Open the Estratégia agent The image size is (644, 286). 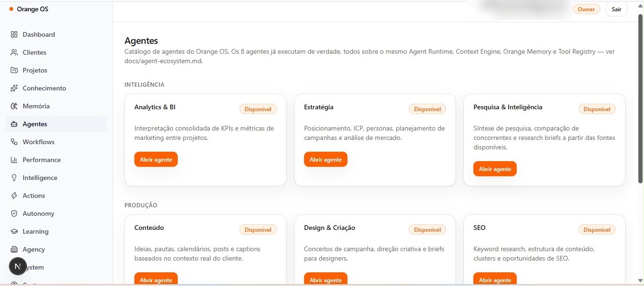point(326,159)
